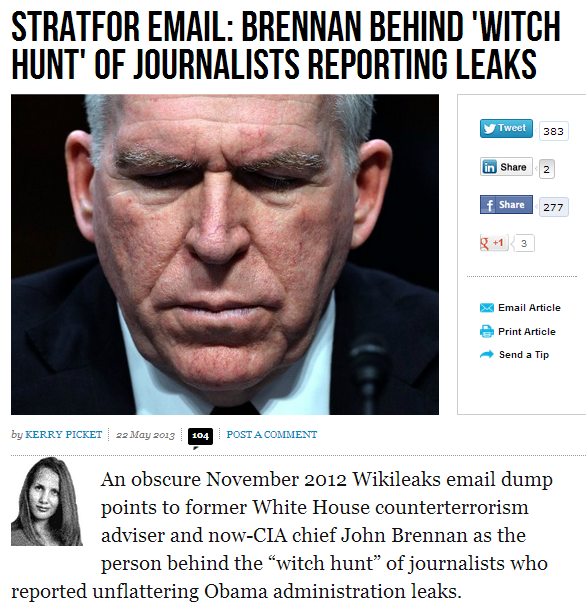Open the Email Article link
This screenshot has height=607, width=586.
529,308
